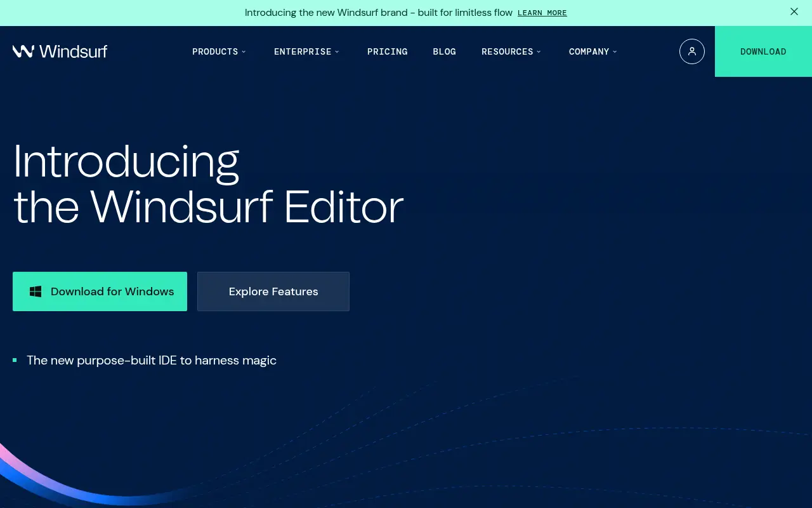812x508 pixels.
Task: Click the Windsurf wave logo icon
Action: 23,51
